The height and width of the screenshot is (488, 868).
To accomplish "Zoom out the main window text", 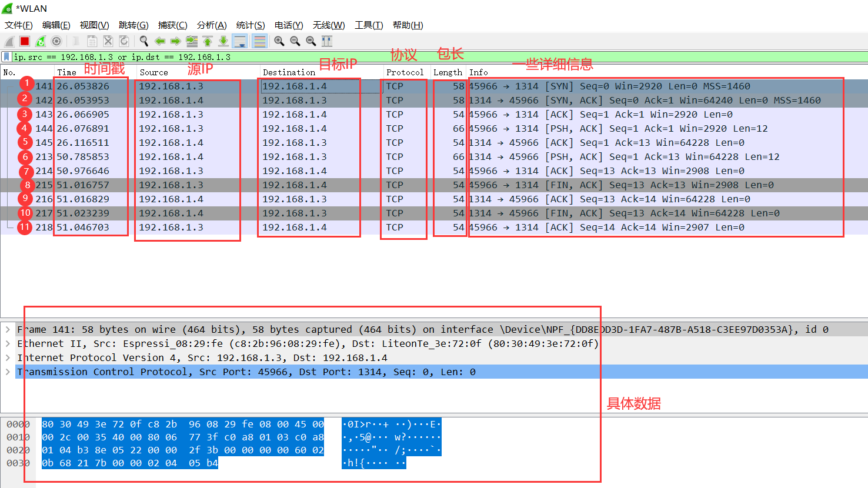I will [295, 41].
